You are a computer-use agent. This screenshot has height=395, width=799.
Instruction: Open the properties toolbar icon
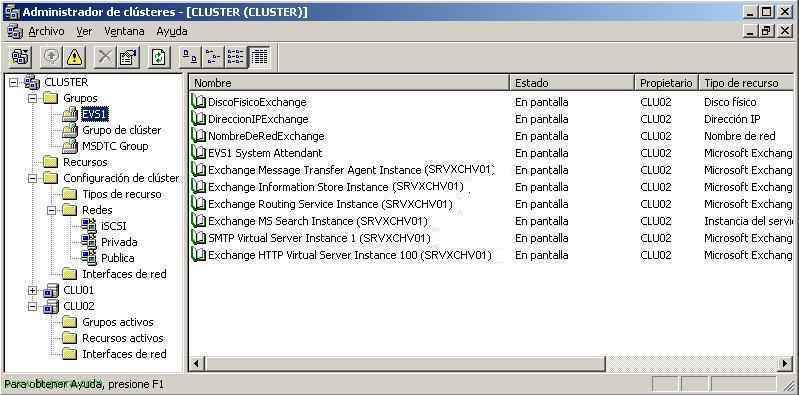pyautogui.click(x=128, y=57)
